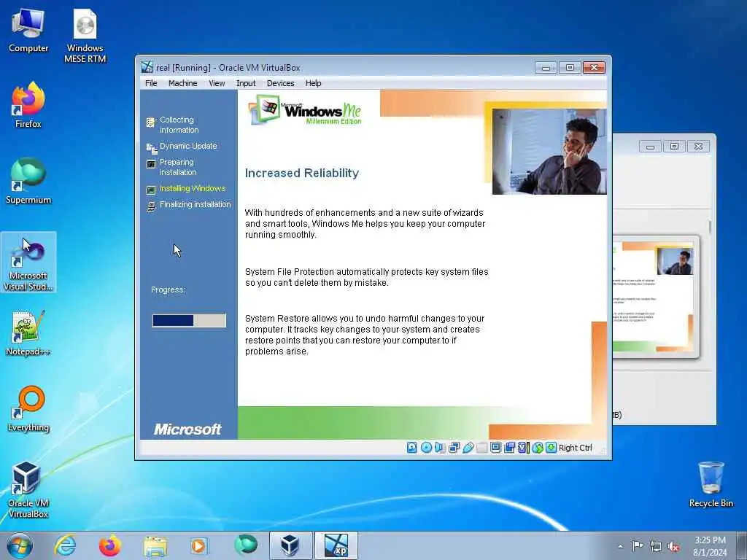Open the Devices menu
The height and width of the screenshot is (560, 747).
pos(281,83)
